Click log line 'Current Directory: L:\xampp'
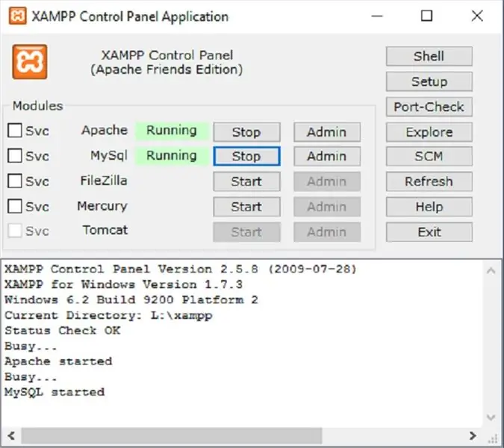Screen dimensions: 504x448 108,315
